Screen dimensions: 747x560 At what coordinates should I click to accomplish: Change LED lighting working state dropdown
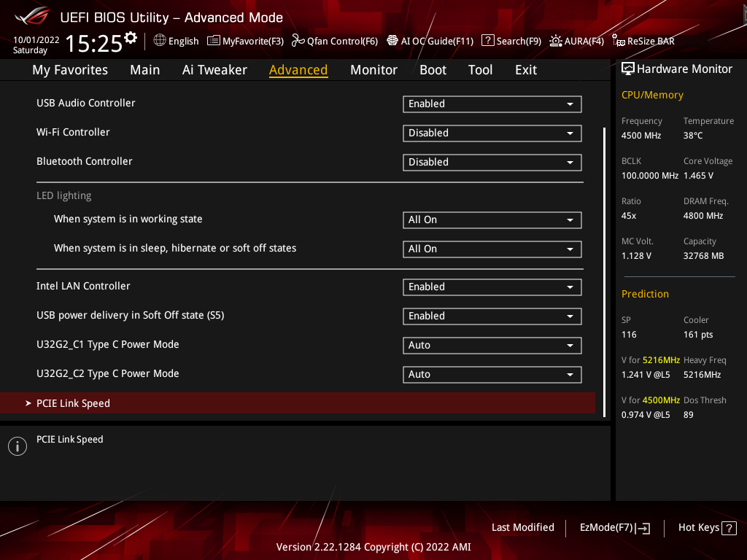[x=492, y=220]
